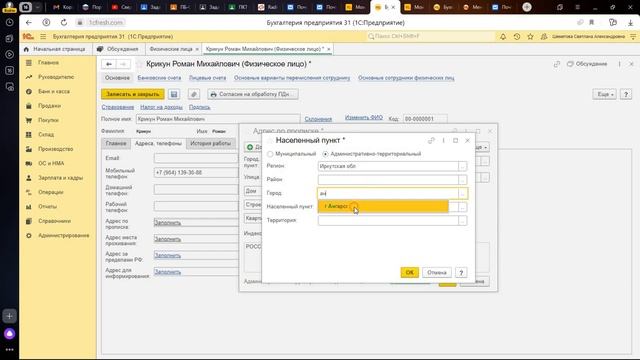Image resolution: width=640 pixels, height=360 pixels.
Task: Open help button next to Еще
Action: (626, 94)
